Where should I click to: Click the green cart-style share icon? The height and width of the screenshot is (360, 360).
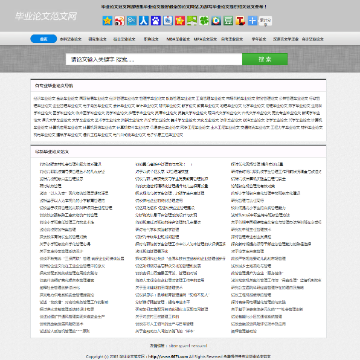click(228, 21)
